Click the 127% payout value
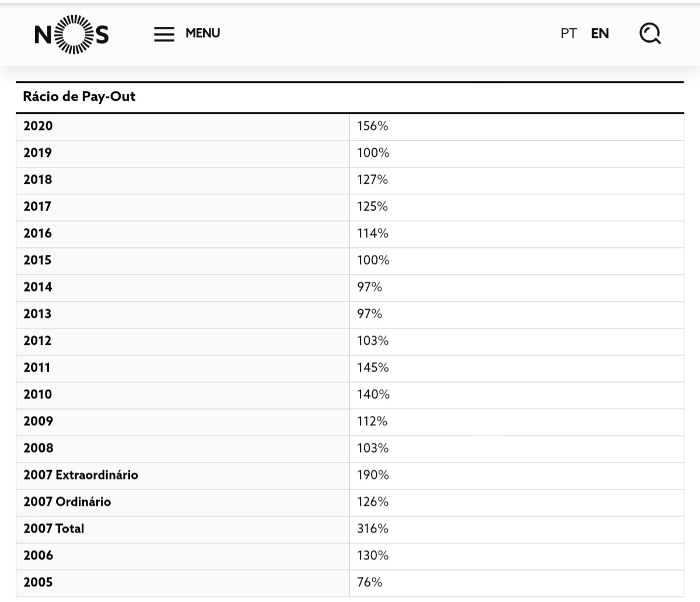This screenshot has width=700, height=602. coord(373,180)
